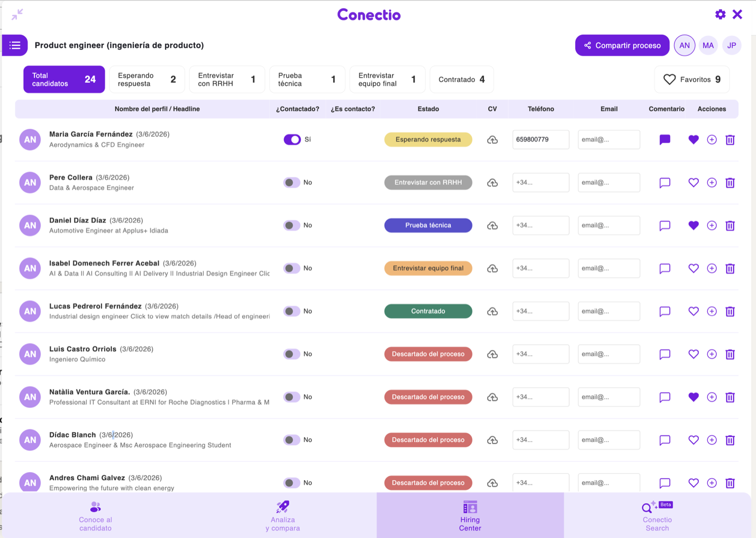The image size is (756, 538).
Task: Open the Analiza y compara section
Action: [x=283, y=516]
